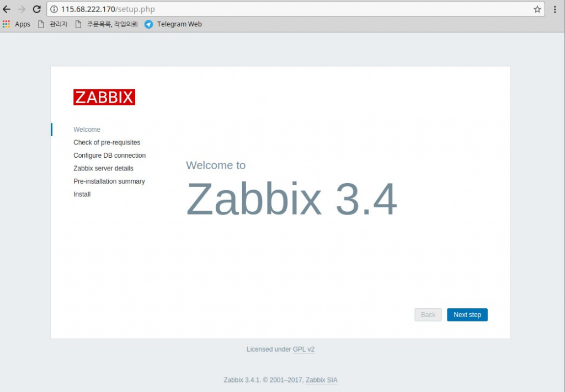
Task: Reload the page with the refresh icon
Action: coord(36,9)
